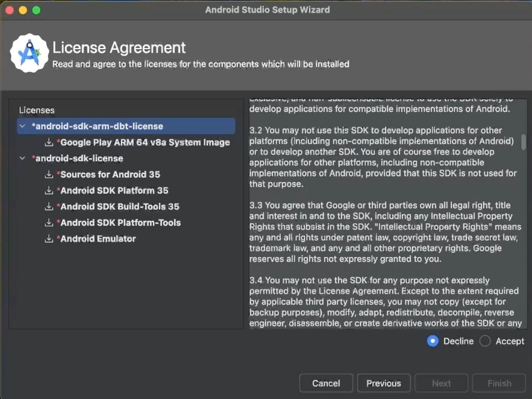Viewport: 532px width, 399px height.
Task: Select Google Play ARM 64 v8a System Image
Action: click(x=143, y=142)
